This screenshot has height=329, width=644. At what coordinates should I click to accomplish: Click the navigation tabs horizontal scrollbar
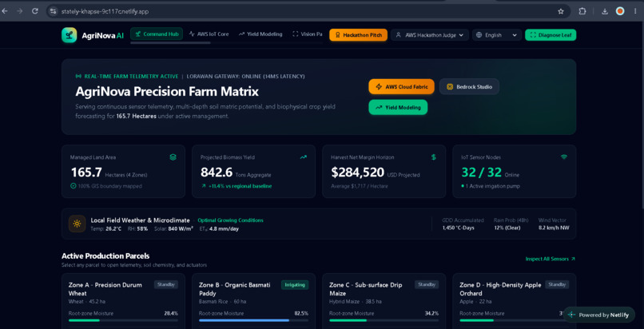tap(170, 42)
